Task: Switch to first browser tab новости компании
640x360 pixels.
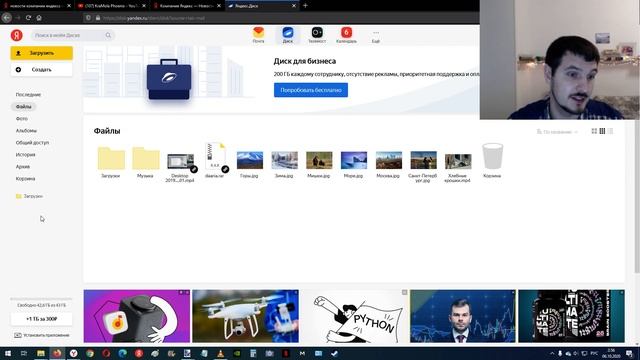Action: click(37, 6)
